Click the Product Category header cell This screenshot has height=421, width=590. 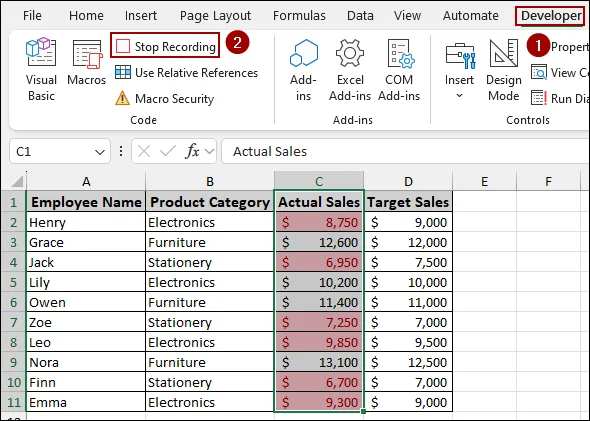(210, 202)
